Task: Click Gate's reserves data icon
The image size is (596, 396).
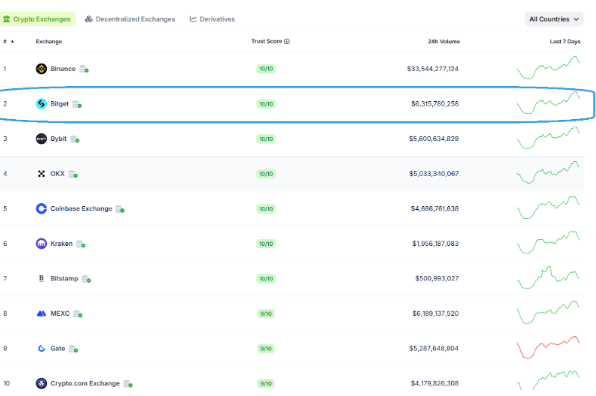Action: pyautogui.click(x=73, y=349)
